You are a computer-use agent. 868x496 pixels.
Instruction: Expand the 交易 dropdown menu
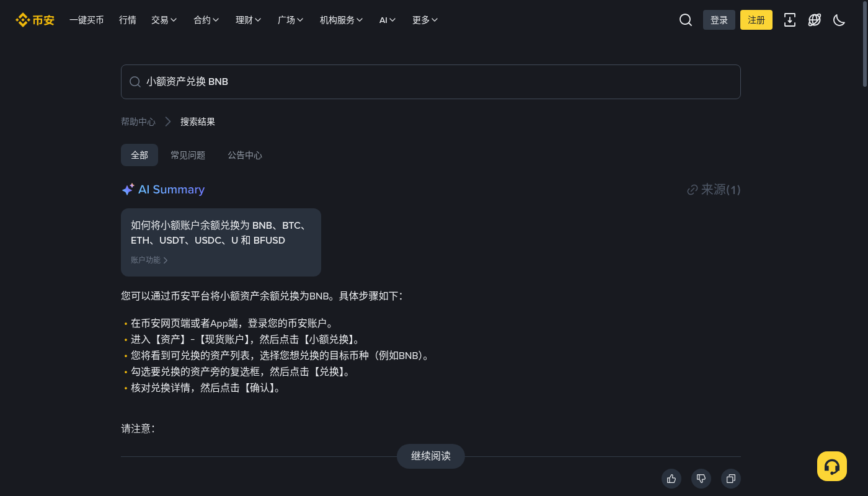pyautogui.click(x=164, y=20)
